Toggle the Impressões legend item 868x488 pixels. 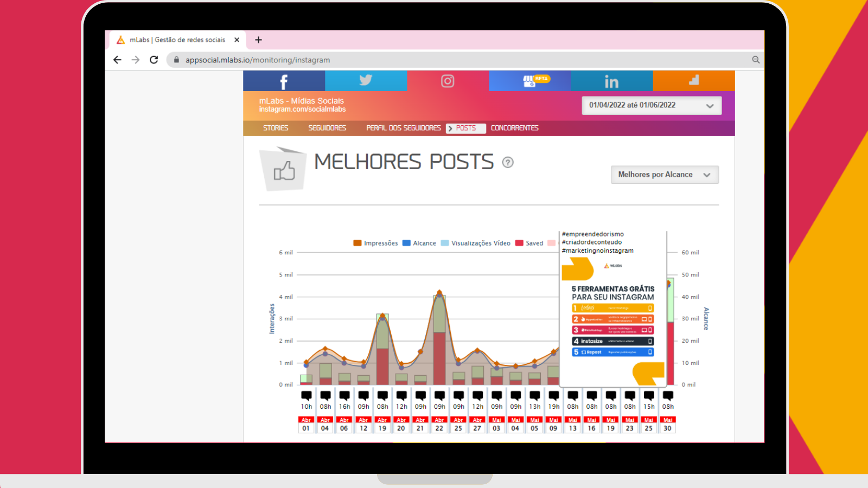tap(376, 243)
